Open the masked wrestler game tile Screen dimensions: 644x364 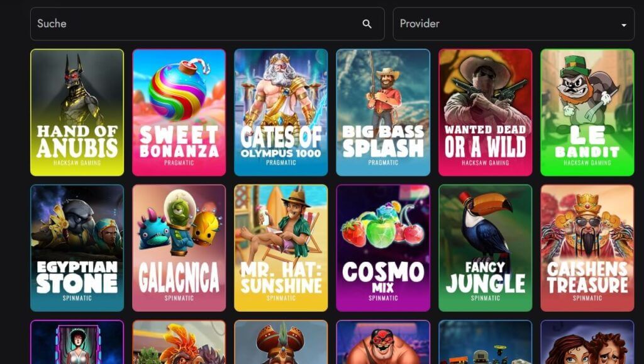383,342
